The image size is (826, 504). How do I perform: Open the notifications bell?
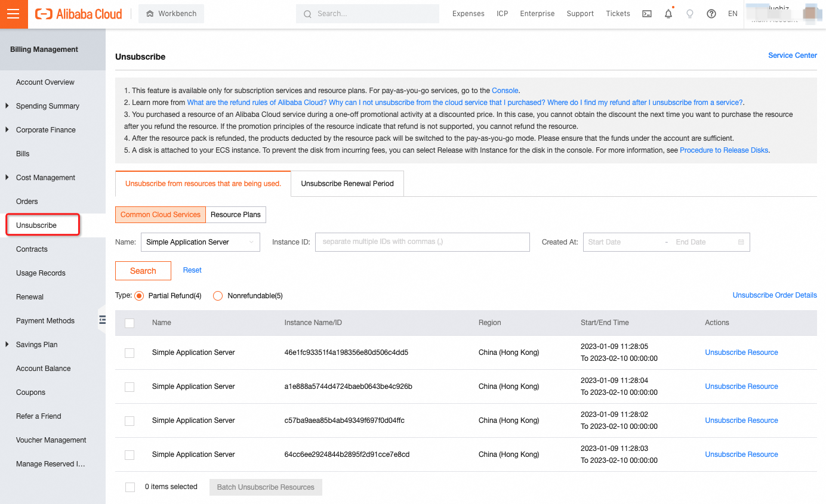pos(668,14)
